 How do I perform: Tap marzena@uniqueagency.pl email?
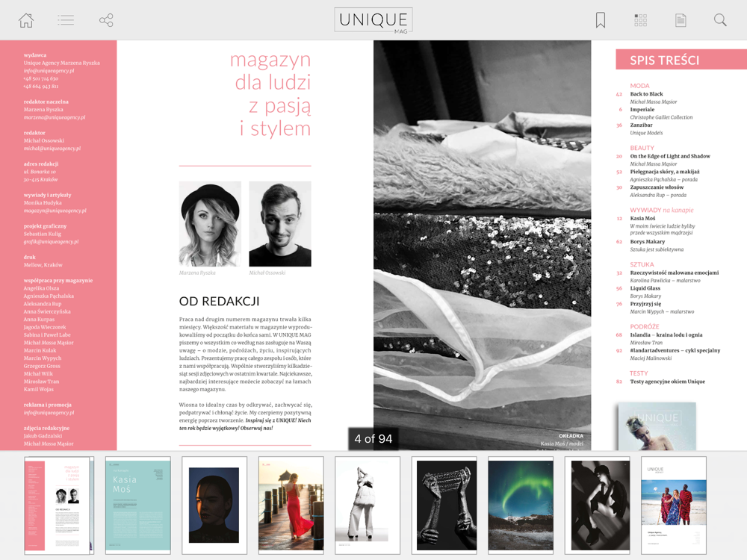coord(55,117)
